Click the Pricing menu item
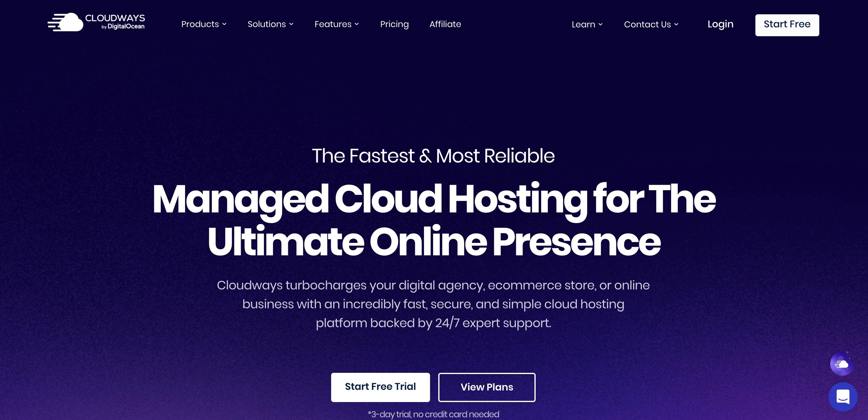This screenshot has height=420, width=868. (x=394, y=24)
